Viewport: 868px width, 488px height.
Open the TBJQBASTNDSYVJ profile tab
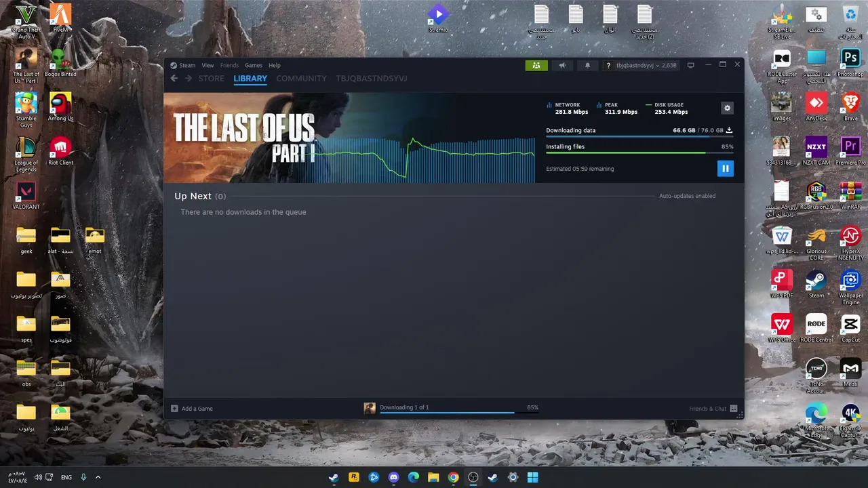372,79
